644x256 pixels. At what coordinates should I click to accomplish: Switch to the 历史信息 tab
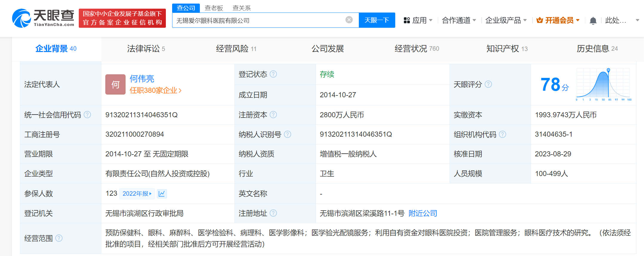click(597, 49)
